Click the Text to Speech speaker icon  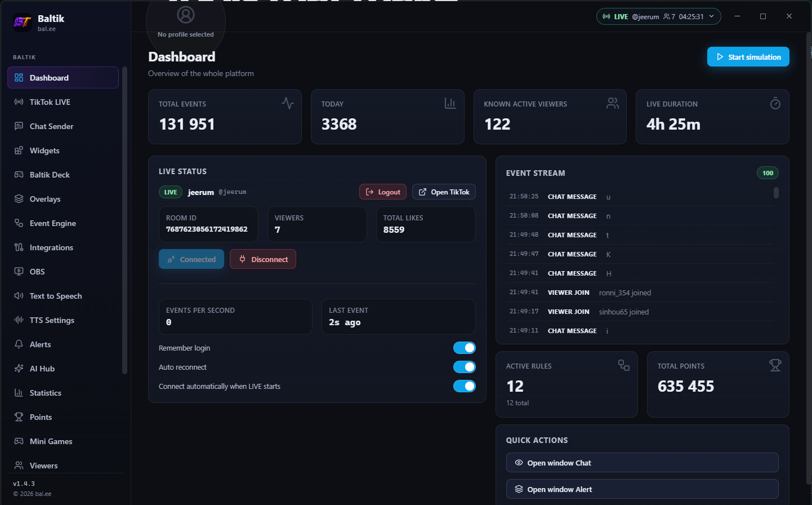[19, 296]
